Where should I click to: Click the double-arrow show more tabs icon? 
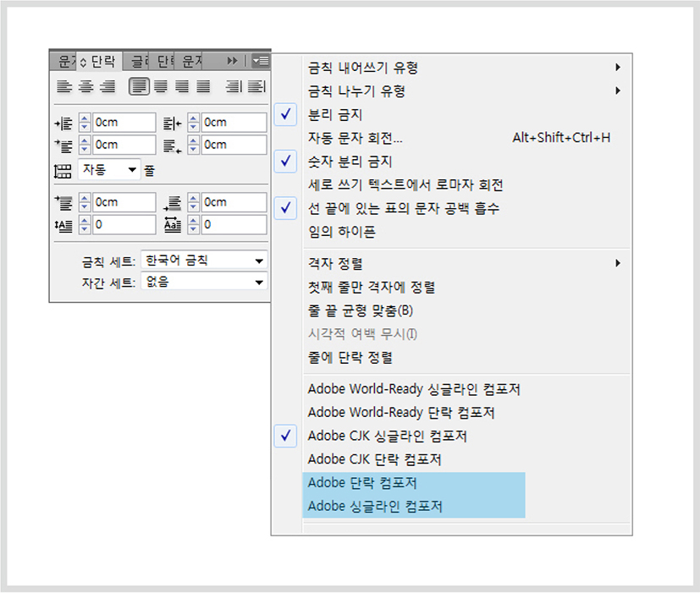tap(232, 61)
